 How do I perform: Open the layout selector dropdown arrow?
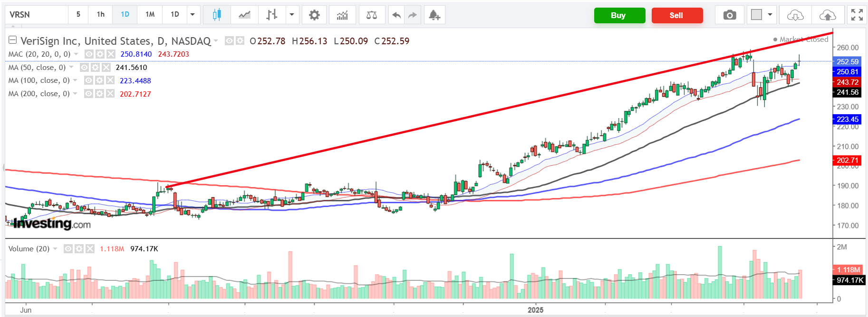click(770, 15)
